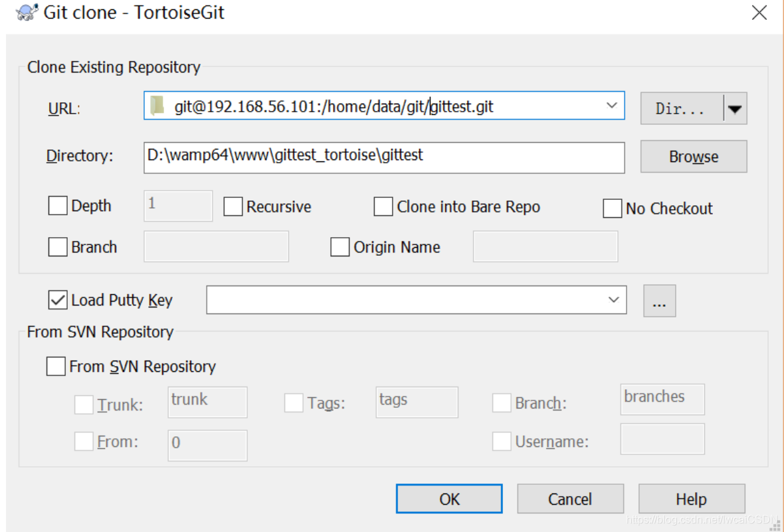
Task: Open the putty key file browser (...) button
Action: point(659,301)
